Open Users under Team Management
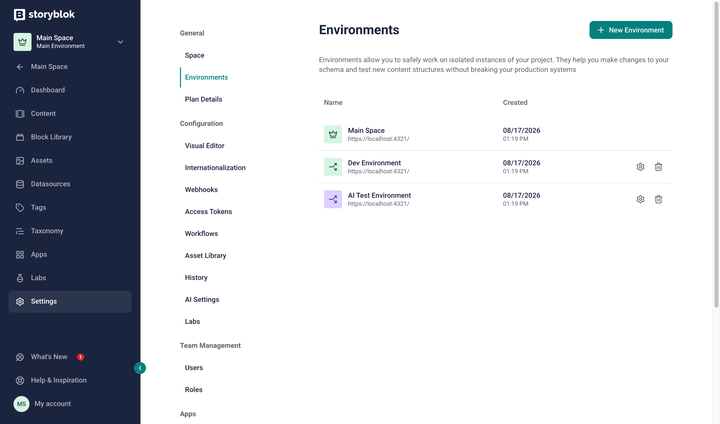 coord(194,368)
